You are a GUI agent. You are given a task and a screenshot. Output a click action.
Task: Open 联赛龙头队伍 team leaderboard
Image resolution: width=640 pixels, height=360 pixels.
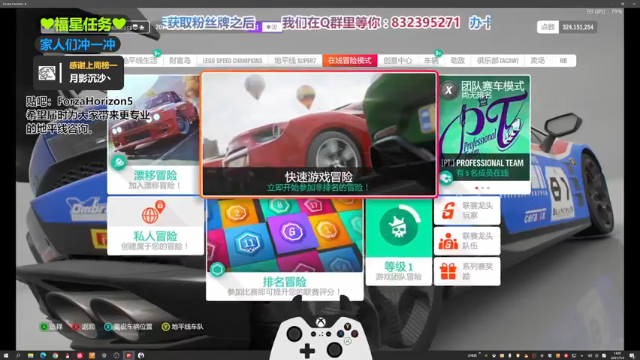(x=467, y=241)
